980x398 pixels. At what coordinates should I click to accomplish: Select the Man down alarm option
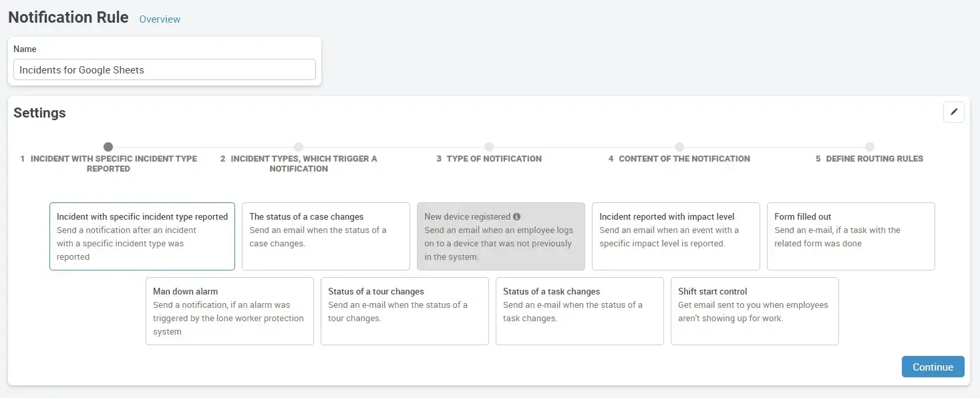tap(229, 311)
